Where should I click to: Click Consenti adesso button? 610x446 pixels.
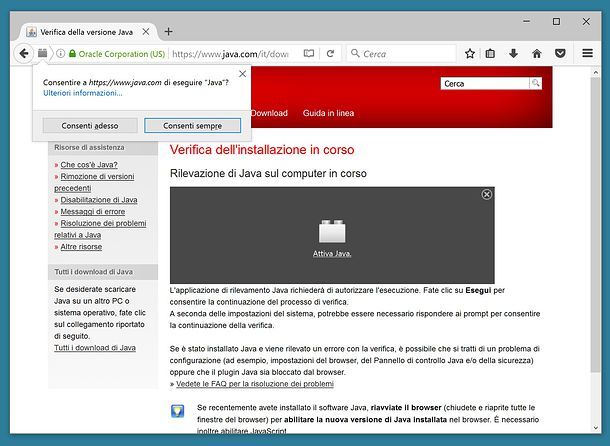pos(90,126)
